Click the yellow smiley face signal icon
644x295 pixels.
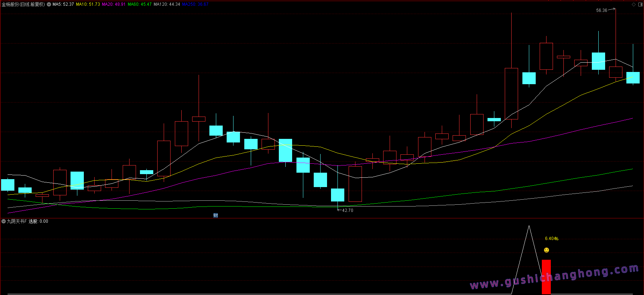tap(547, 250)
